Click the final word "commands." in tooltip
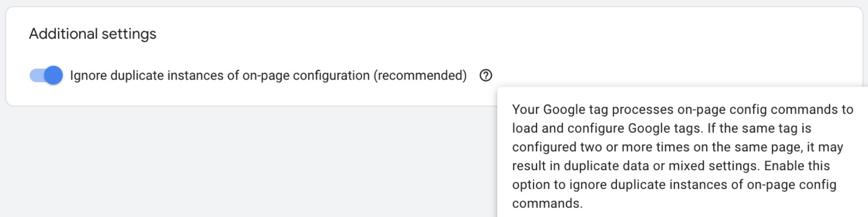This screenshot has height=217, width=868. [x=547, y=203]
